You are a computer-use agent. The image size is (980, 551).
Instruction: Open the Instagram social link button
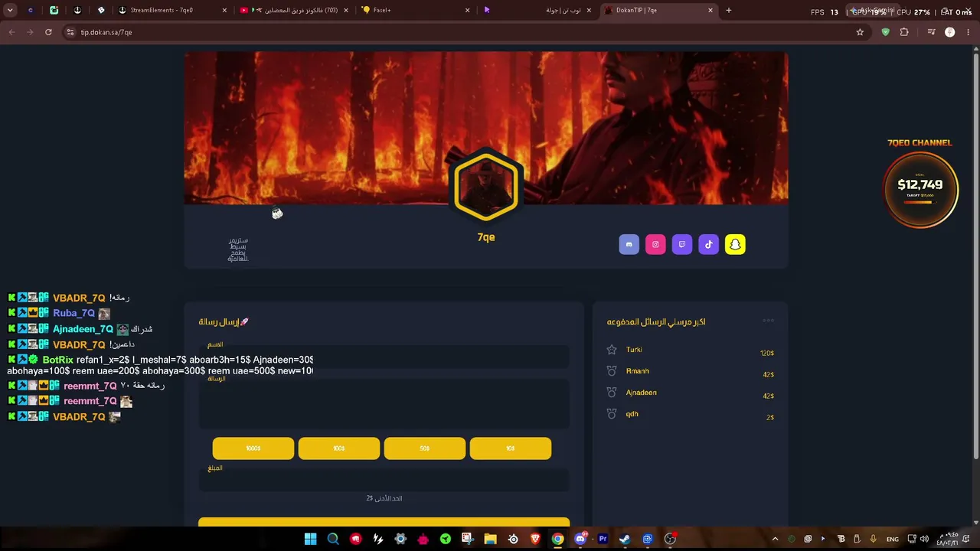pyautogui.click(x=655, y=244)
